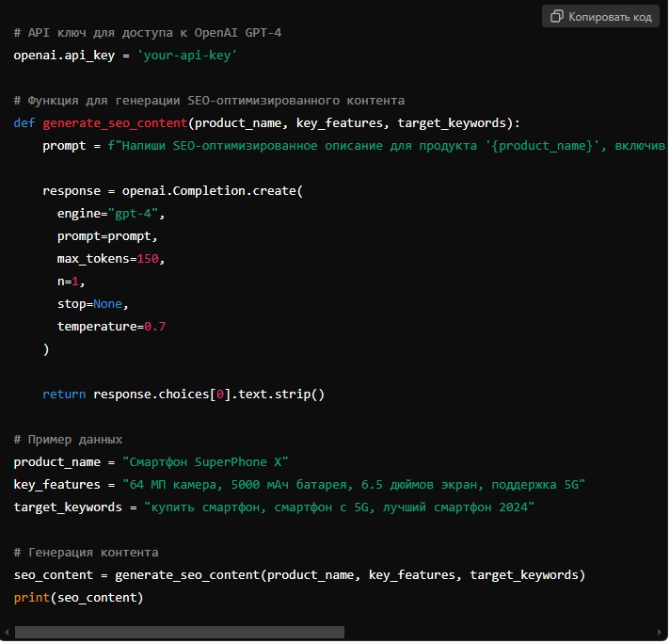Click the copy icon beside Копировать код
Screen dimensions: 670x644
point(557,17)
